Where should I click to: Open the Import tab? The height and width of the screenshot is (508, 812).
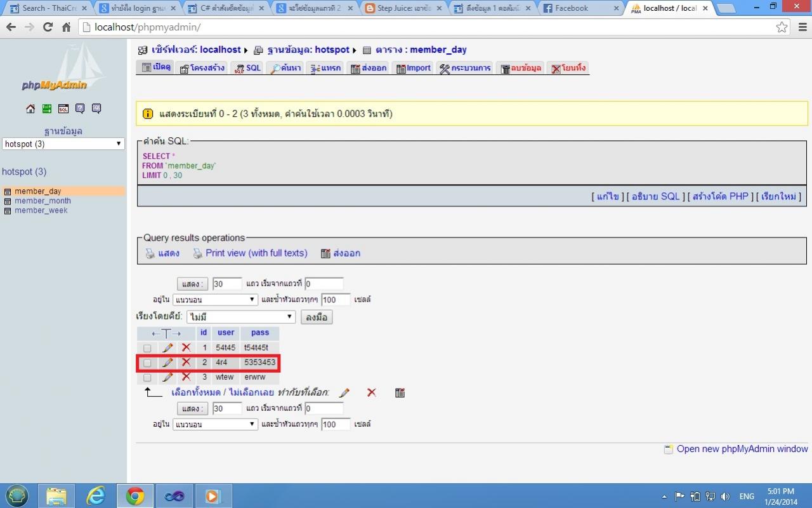point(413,68)
